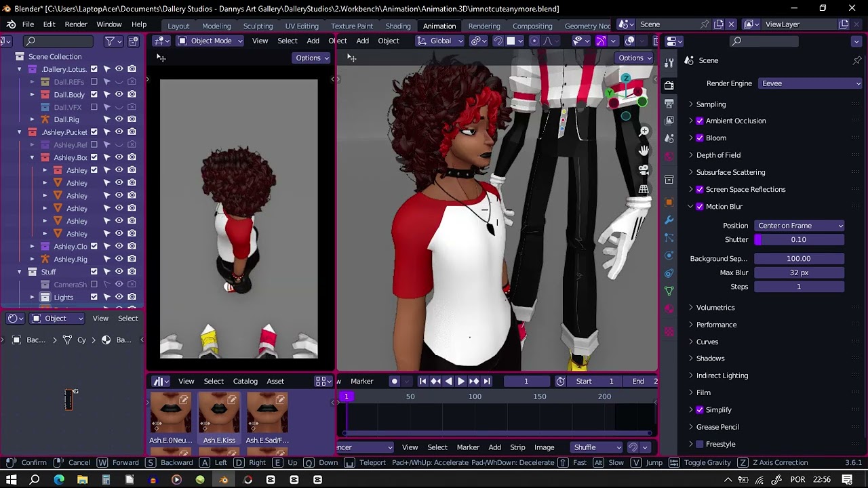Switch to the Texture Paint workspace
The width and height of the screenshot is (868, 488).
coord(352,26)
